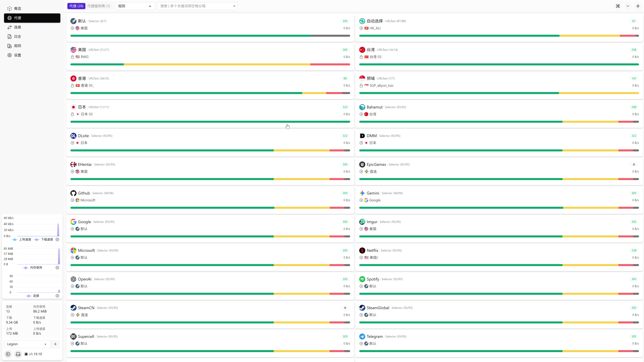Click the lightning test icon on EpicGames card

tap(634, 164)
